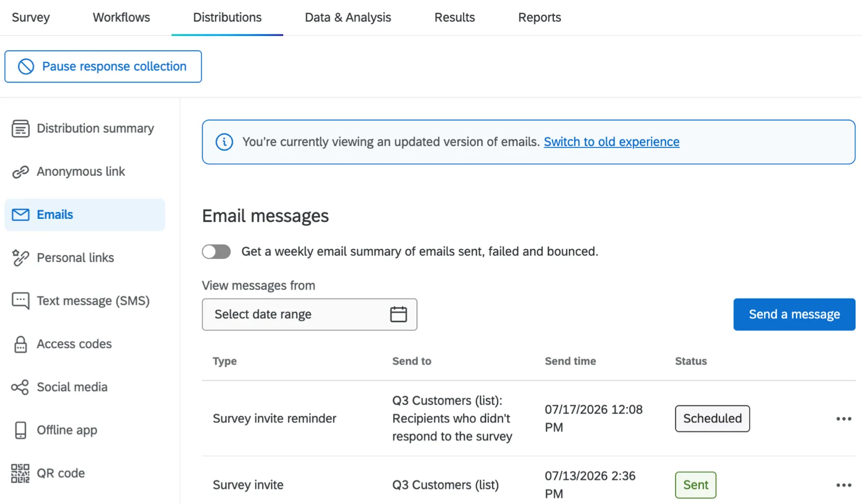Open Social media in the sidebar
Image resolution: width=862 pixels, height=504 pixels.
pos(85,387)
